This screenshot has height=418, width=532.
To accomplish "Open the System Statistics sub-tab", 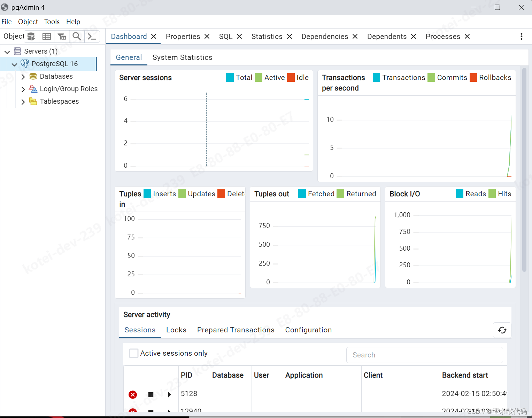I will (182, 57).
